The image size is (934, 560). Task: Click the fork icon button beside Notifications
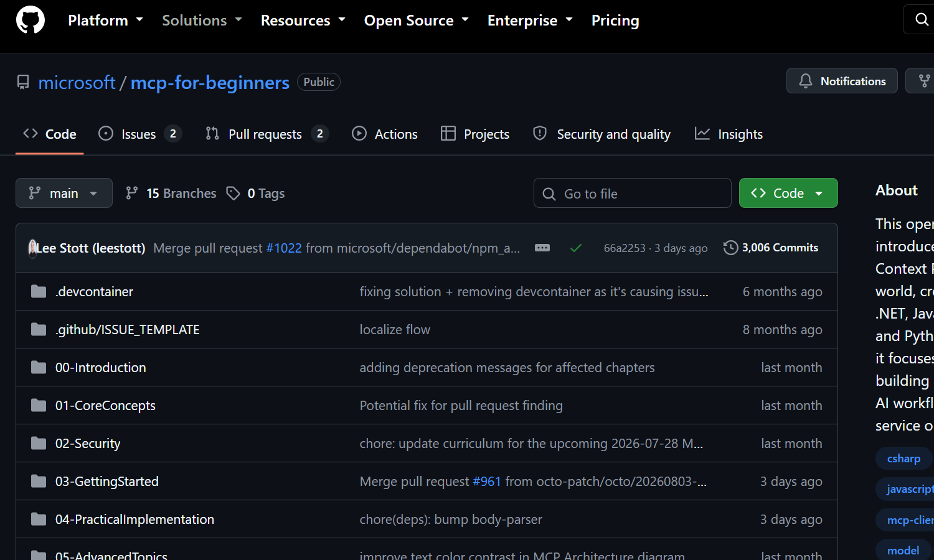(x=925, y=81)
